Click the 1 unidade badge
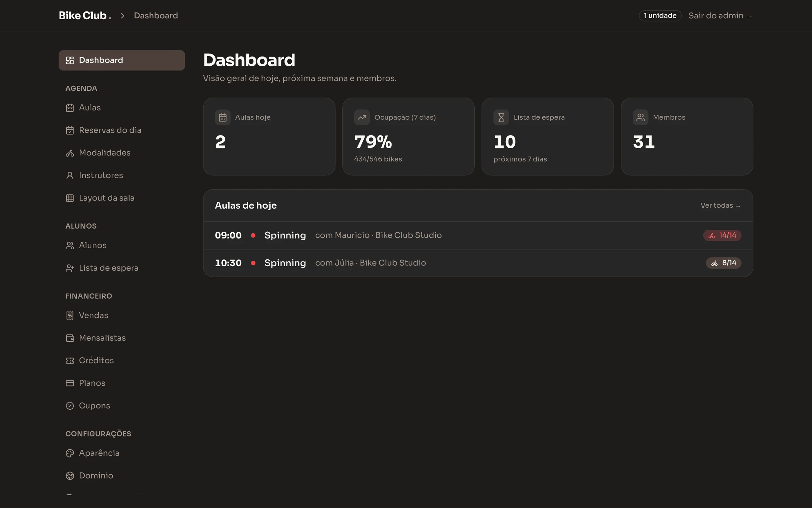The height and width of the screenshot is (508, 812). tap(660, 16)
